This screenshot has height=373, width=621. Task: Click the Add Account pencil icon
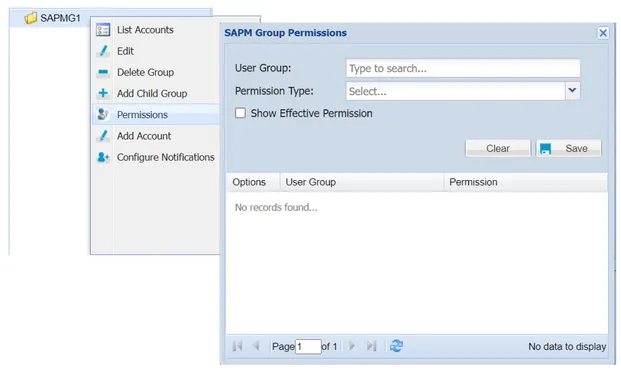tap(103, 136)
